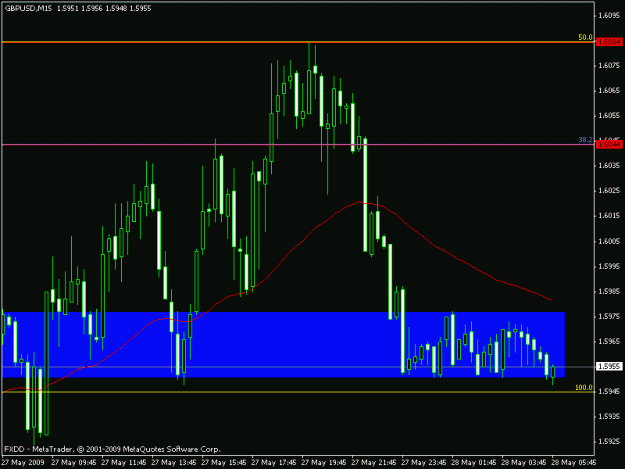
Task: Click the 27 May 19:45 time label
Action: click(324, 462)
